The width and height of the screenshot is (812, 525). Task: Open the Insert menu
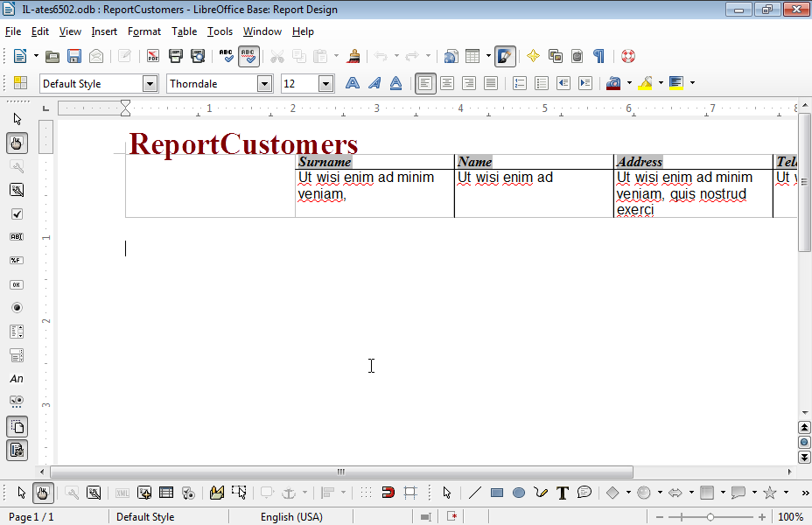tap(104, 31)
